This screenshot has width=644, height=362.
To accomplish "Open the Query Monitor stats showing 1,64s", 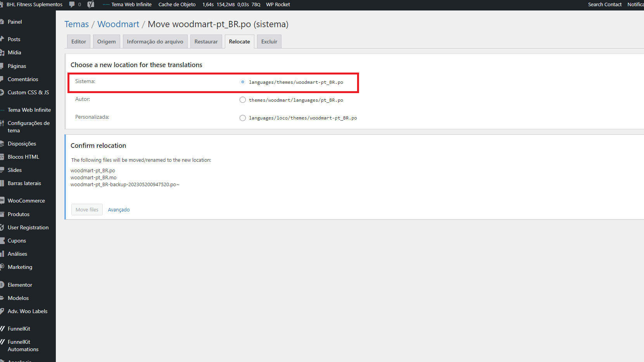I will (x=231, y=5).
